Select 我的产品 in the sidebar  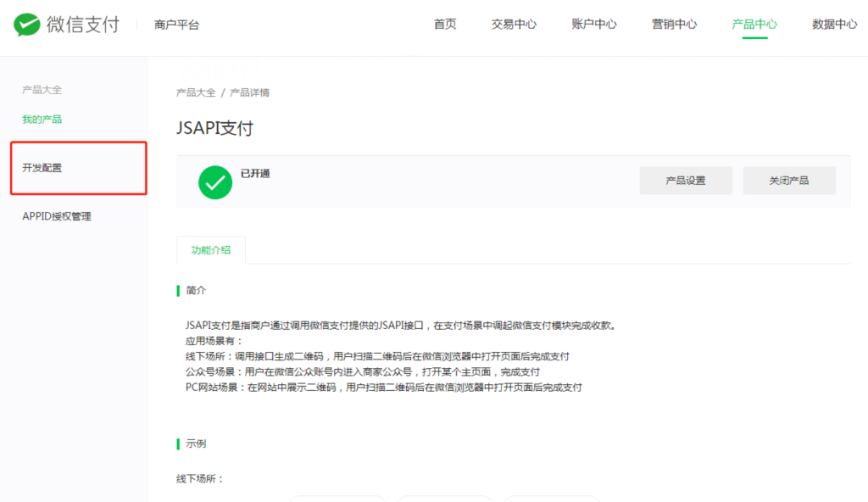(x=42, y=119)
